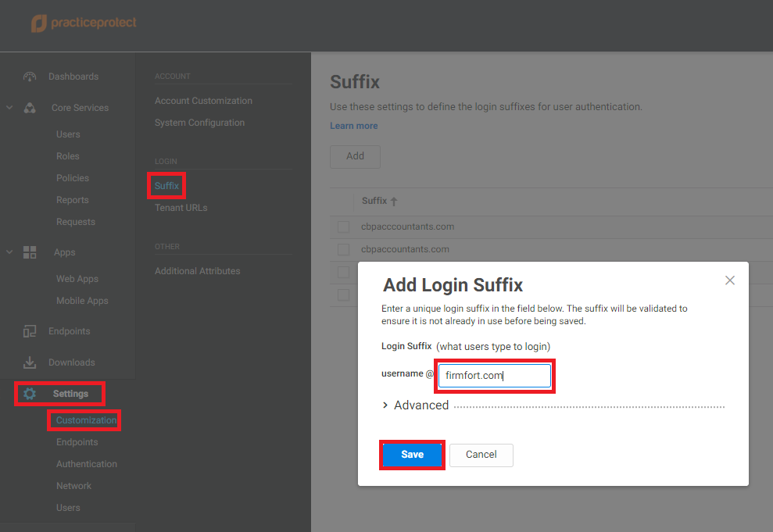
Task: Tick checkbox for cbpaccountants.com
Action: point(344,249)
